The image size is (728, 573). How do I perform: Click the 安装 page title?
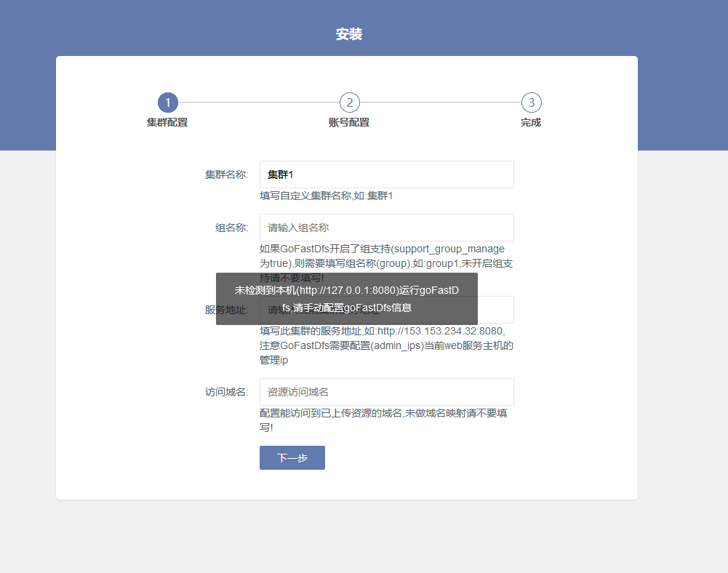point(349,34)
